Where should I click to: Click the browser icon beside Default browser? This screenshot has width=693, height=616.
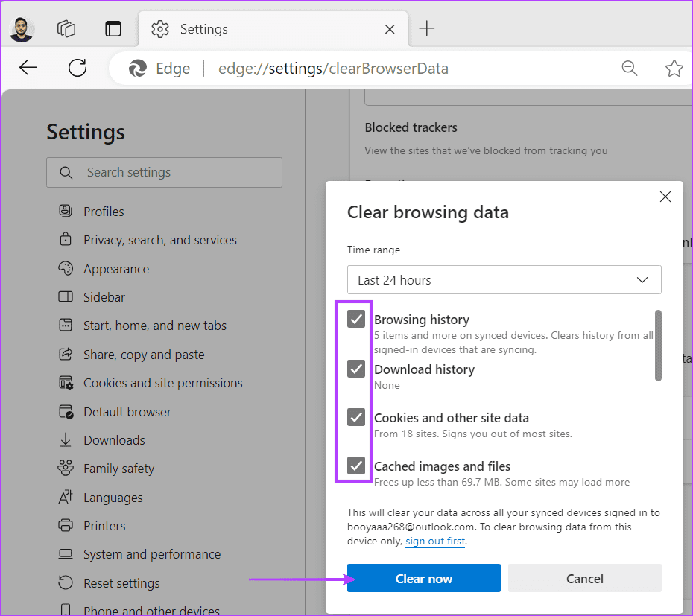(x=66, y=411)
